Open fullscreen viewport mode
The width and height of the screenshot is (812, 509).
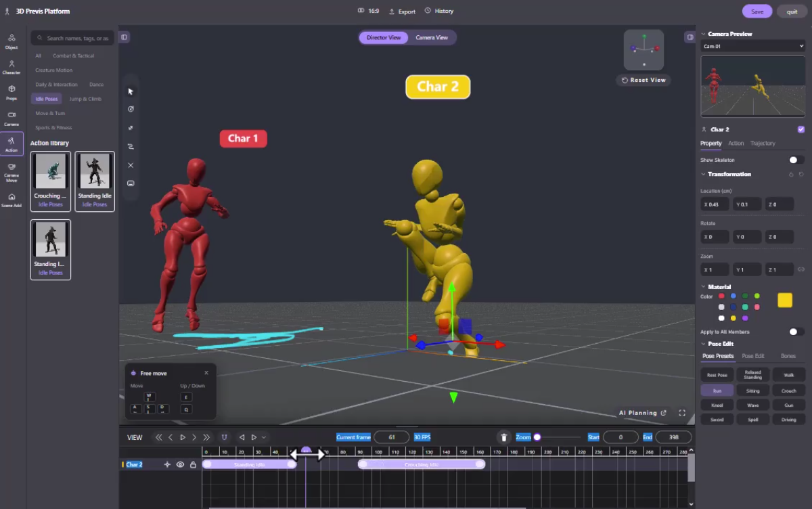coord(682,413)
